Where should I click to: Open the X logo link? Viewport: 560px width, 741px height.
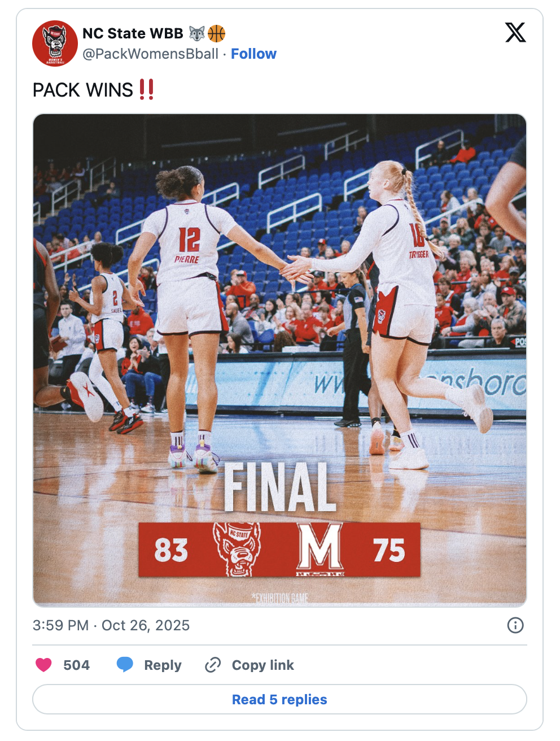click(515, 33)
